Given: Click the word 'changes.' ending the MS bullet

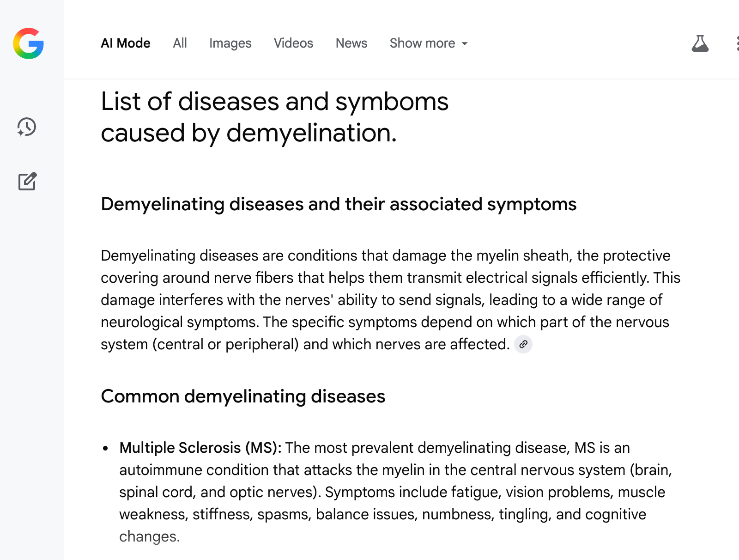Looking at the screenshot, I should click(x=149, y=536).
